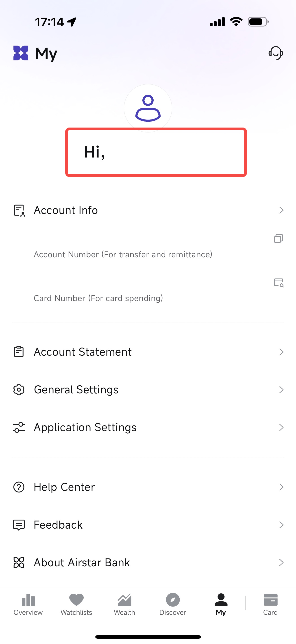Screen dimensions: 296x644
Task: Tap the Feedback message icon
Action: pos(19,525)
